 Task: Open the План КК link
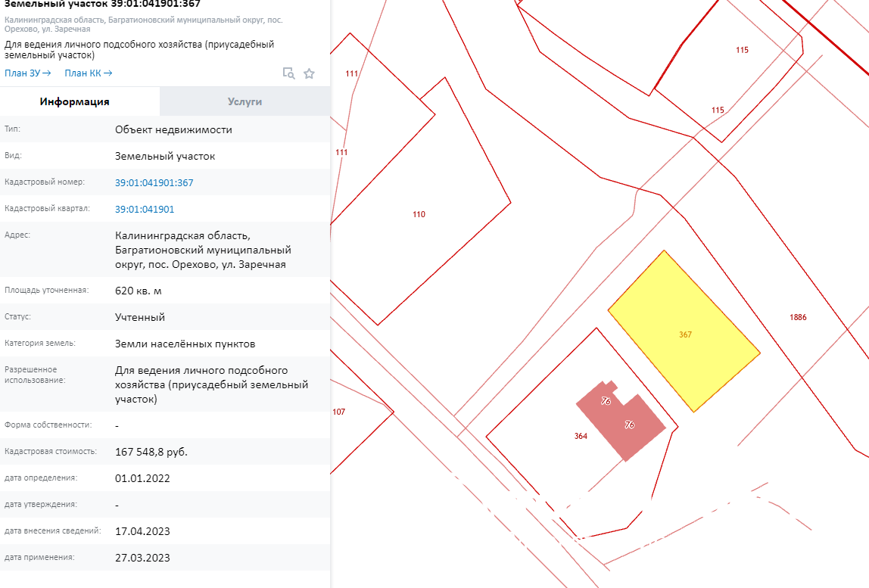click(x=88, y=73)
